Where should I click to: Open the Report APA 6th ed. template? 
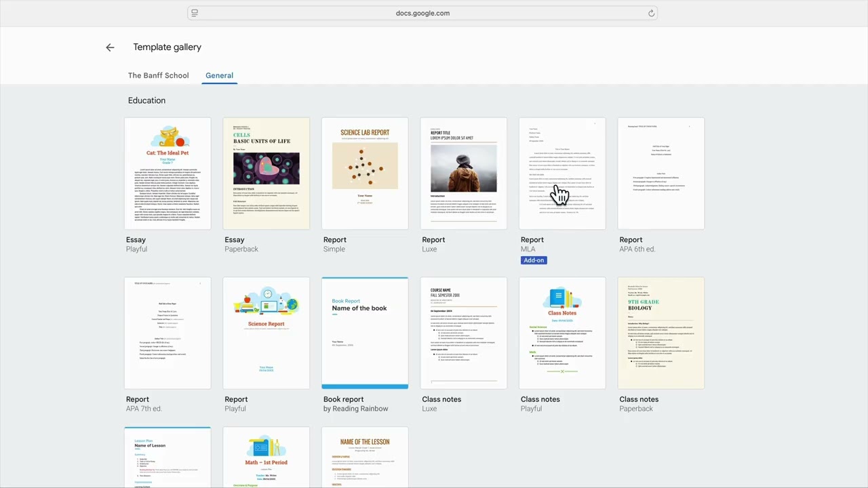click(661, 174)
